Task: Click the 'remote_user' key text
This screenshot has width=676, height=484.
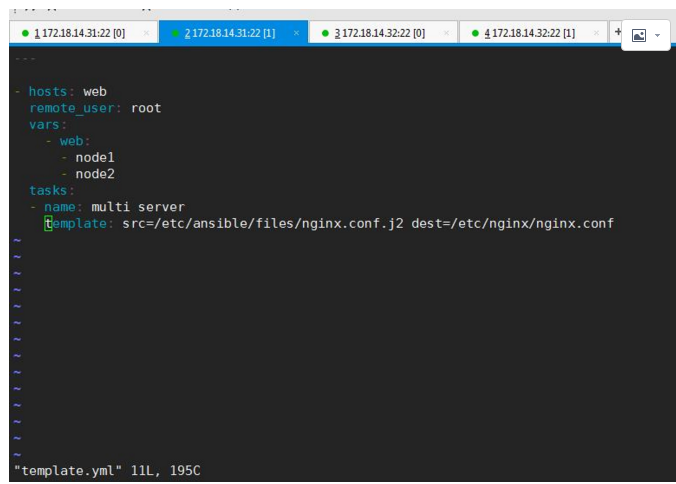Action: click(72, 108)
